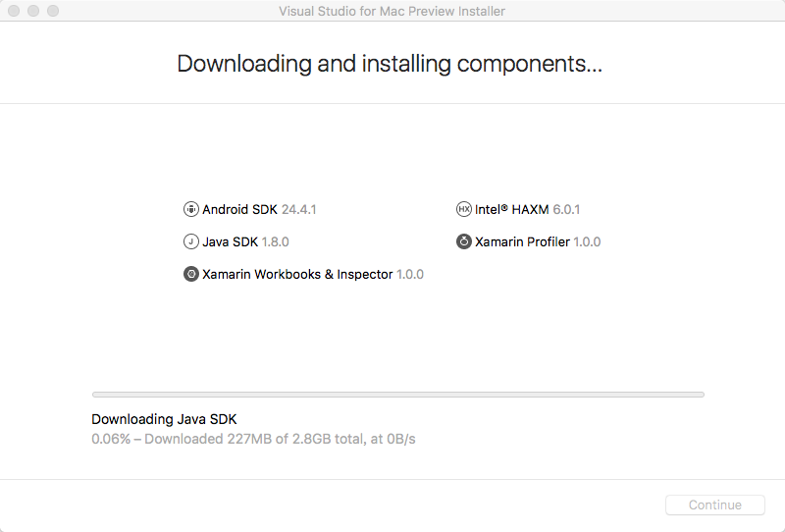This screenshot has height=532, width=785.
Task: Close the installer window via red button
Action: coord(14,11)
